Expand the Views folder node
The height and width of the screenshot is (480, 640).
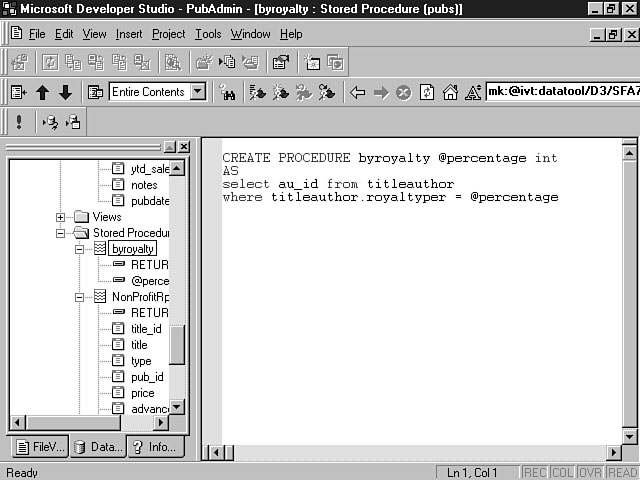click(x=61, y=217)
